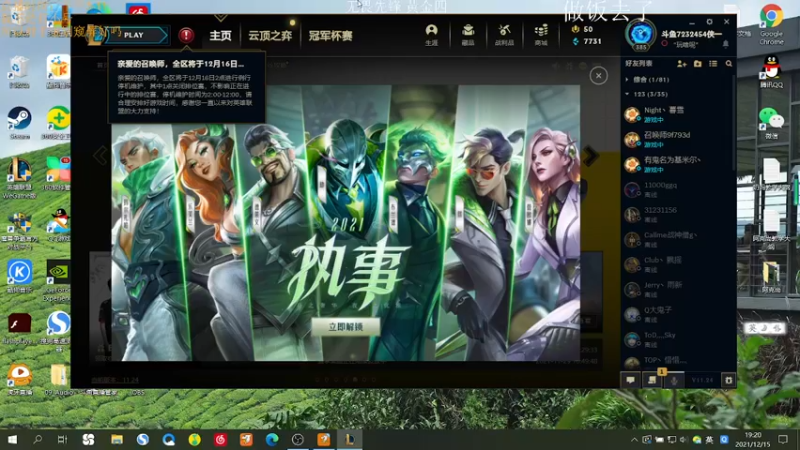Click the summoner profile avatar
Image resolution: width=800 pixels, height=450 pixels.
(x=641, y=35)
